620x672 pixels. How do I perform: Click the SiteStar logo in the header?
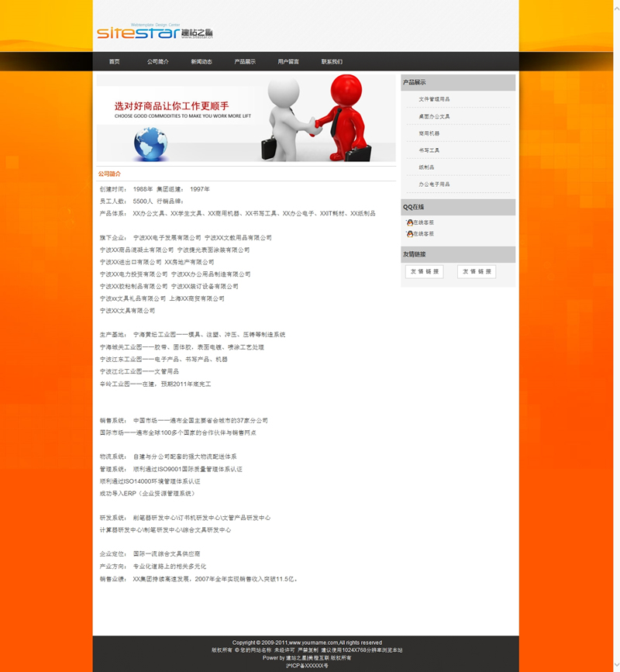[x=154, y=33]
